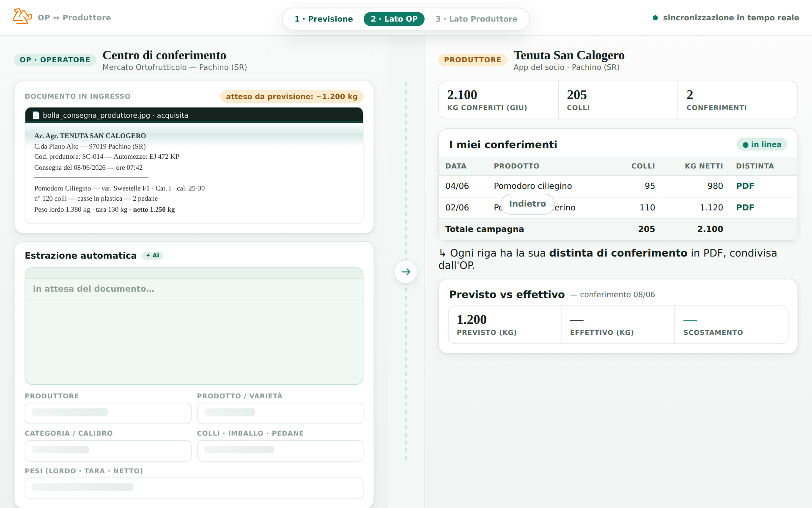Click the 'sincronizzazione in tempo reale' status text
Screen dimensions: 812x508
(731, 18)
